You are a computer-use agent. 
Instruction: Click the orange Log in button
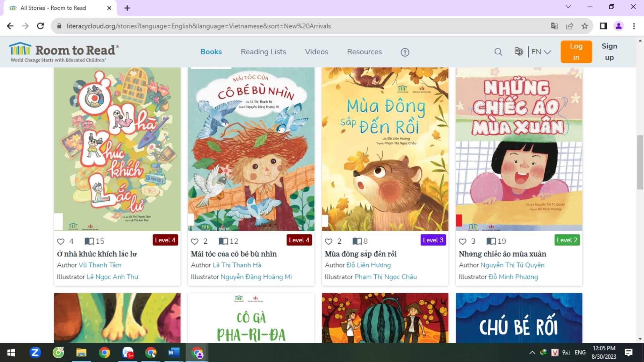576,52
